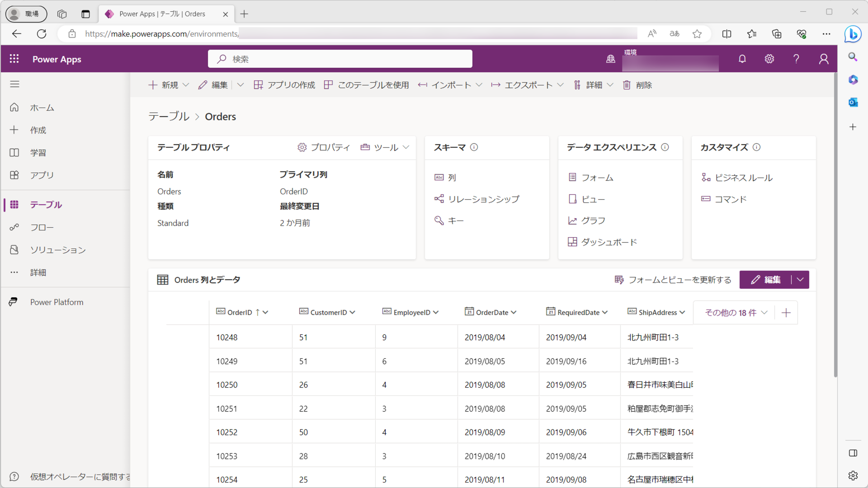Click the Power Apps search box

(x=340, y=59)
